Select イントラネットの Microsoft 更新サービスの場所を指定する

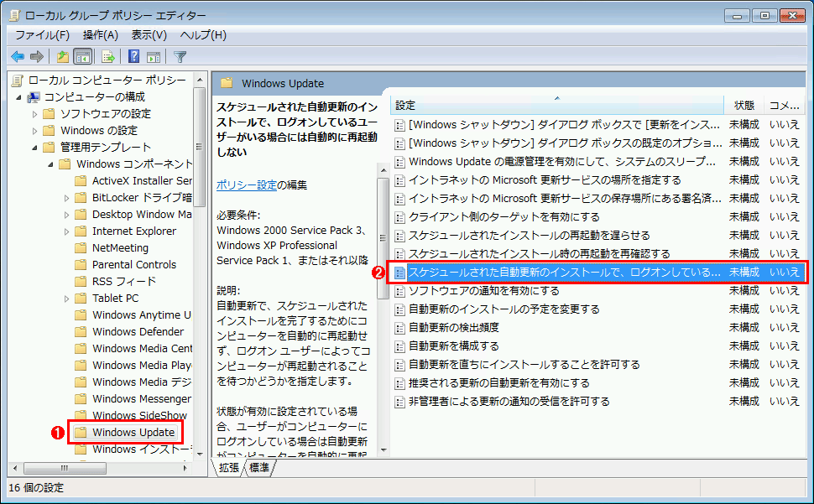point(545,180)
